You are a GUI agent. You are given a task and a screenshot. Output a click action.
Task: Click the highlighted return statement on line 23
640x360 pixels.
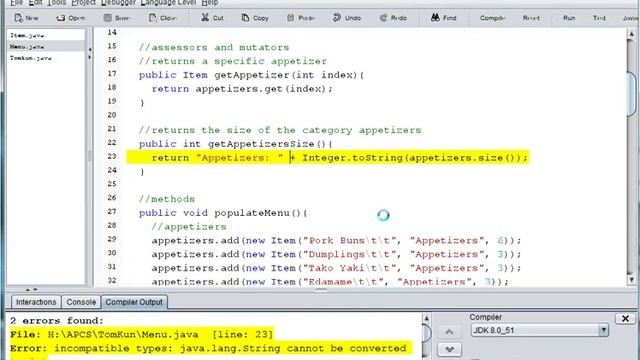point(328,158)
